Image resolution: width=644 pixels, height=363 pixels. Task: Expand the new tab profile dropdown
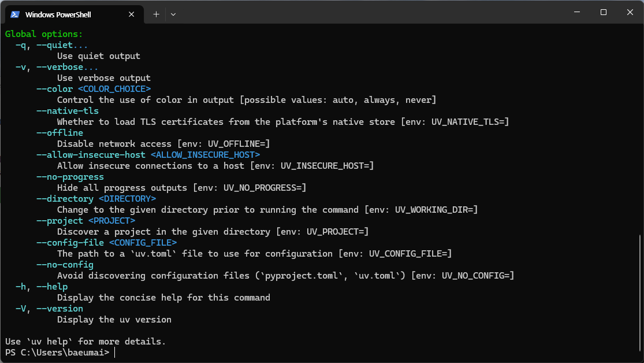[x=173, y=14]
